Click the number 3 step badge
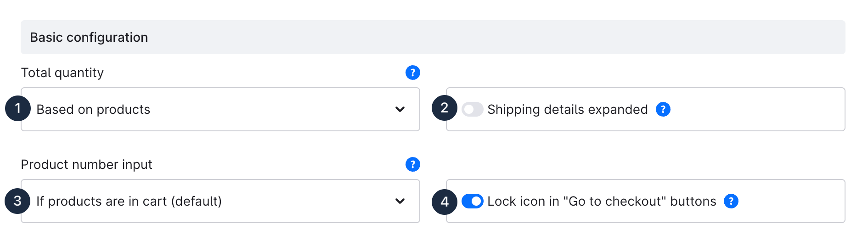This screenshot has height=247, width=868. click(17, 201)
